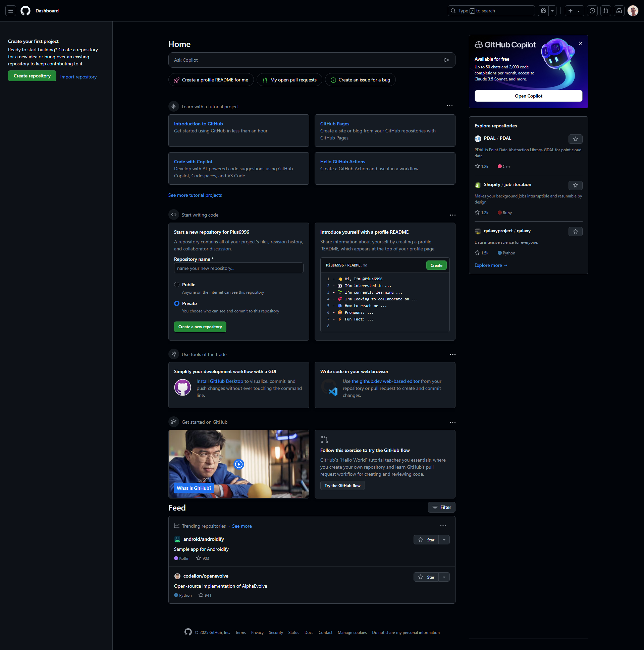The height and width of the screenshot is (650, 644).
Task: Click See more trending repositories
Action: 242,526
